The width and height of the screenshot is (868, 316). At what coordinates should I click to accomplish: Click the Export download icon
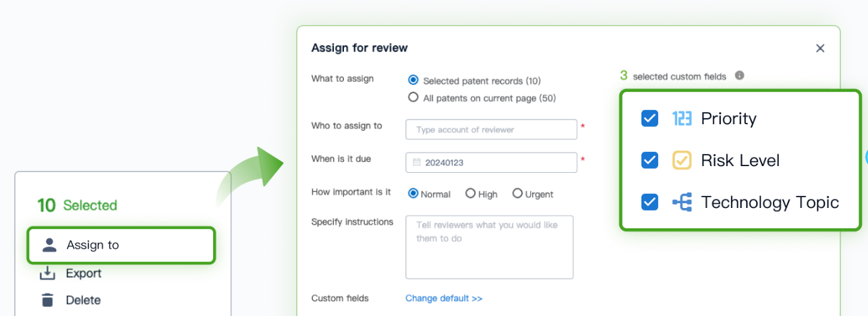(x=47, y=273)
